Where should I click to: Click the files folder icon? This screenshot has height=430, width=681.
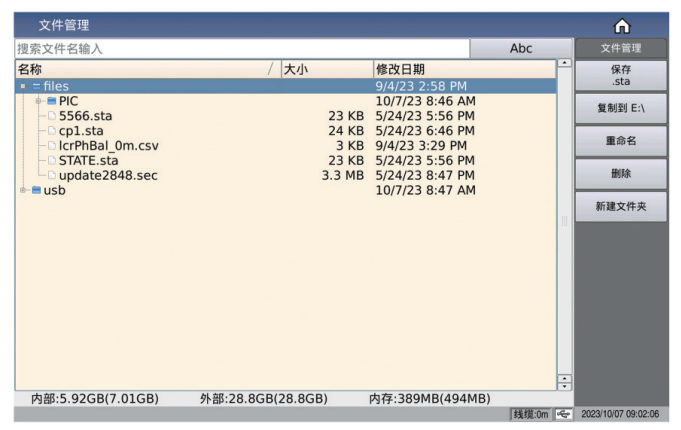click(x=37, y=86)
